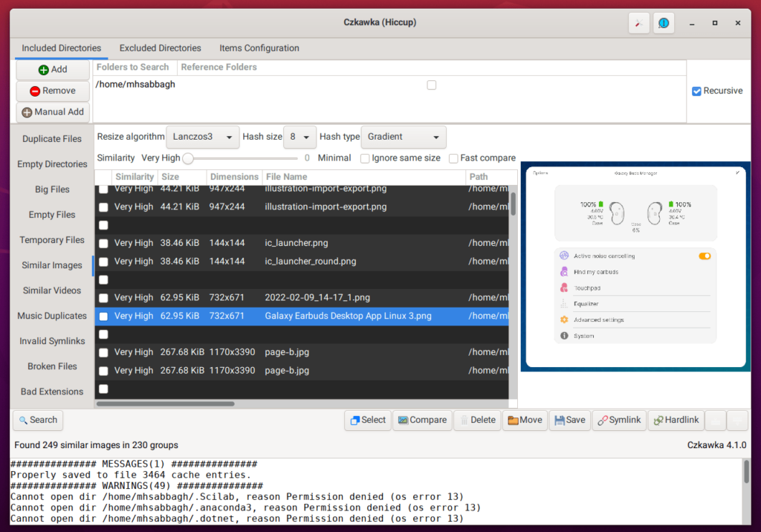761x532 pixels.
Task: Click the red Remove directory button
Action: pyautogui.click(x=53, y=91)
